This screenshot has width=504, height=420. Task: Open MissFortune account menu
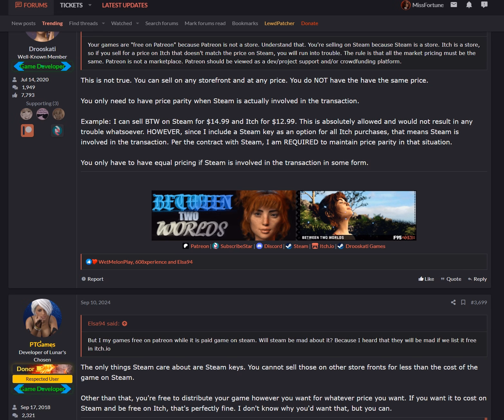(x=422, y=5)
